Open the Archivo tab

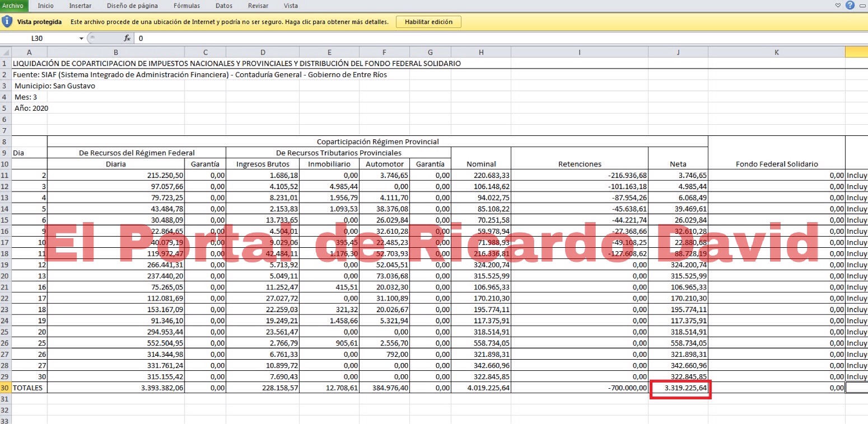tap(13, 6)
